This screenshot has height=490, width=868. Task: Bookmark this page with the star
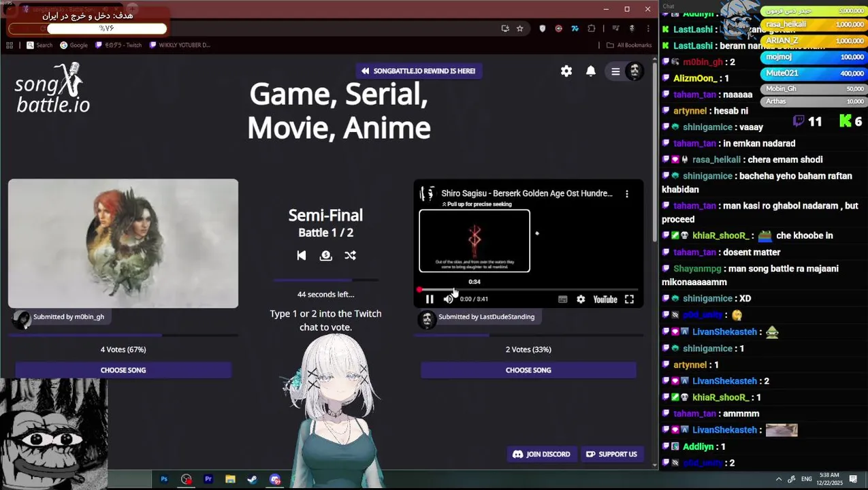[x=520, y=29]
